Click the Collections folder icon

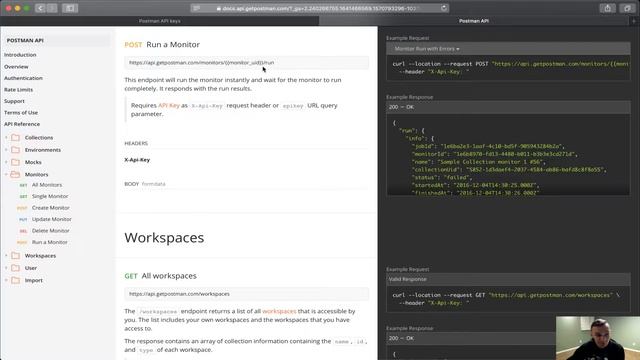coord(16,138)
